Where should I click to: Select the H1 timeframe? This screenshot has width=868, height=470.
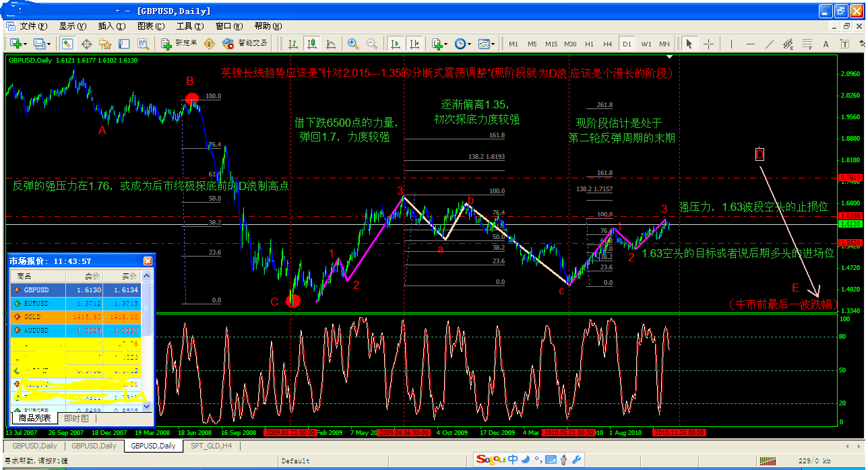pyautogui.click(x=589, y=44)
